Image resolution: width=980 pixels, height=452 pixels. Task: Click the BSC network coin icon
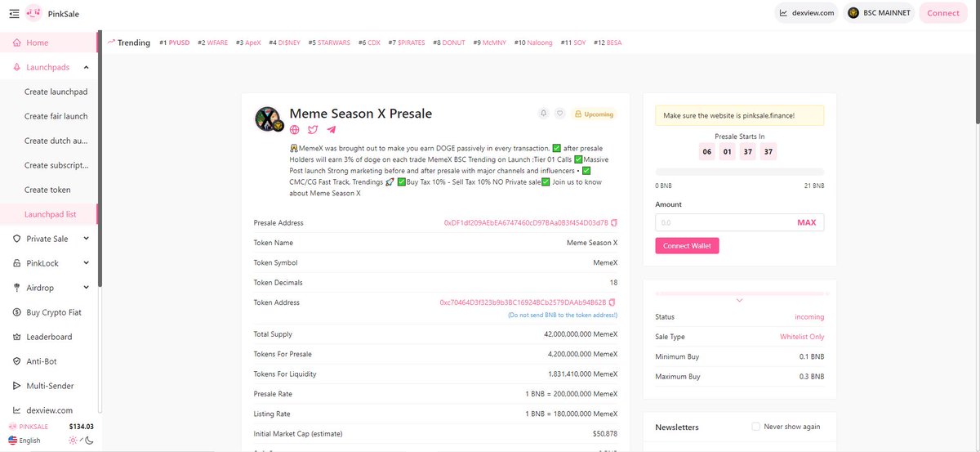pos(853,13)
